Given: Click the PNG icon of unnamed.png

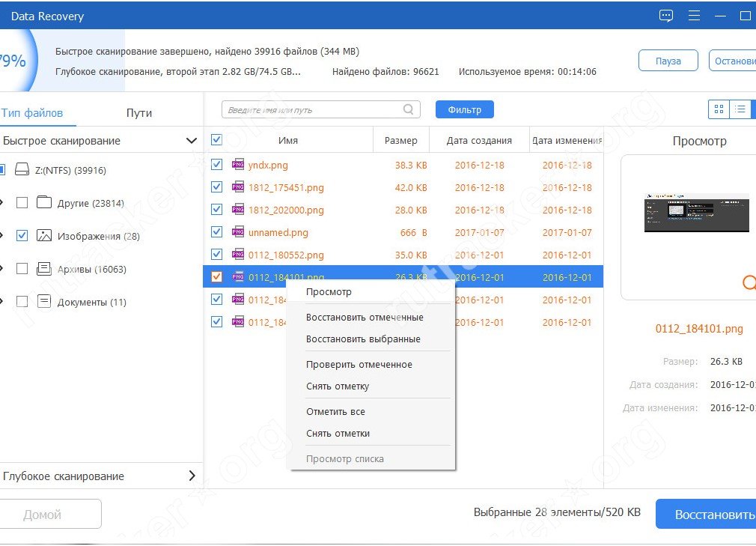Looking at the screenshot, I should 238,231.
